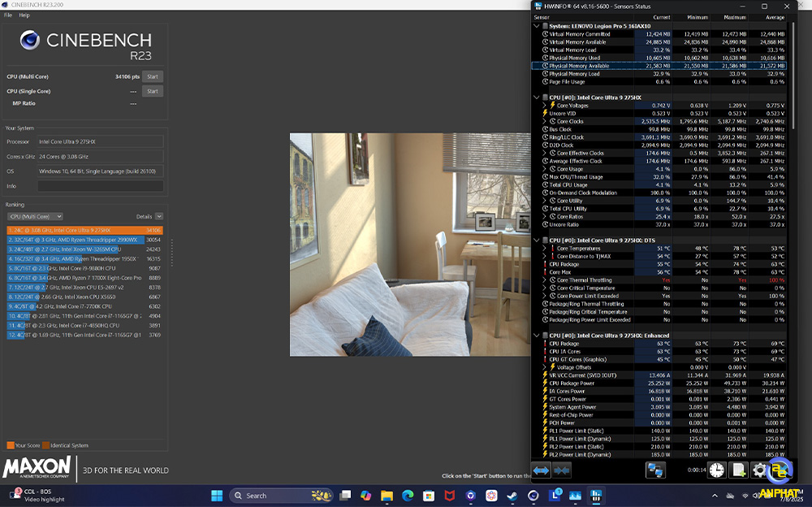Open McAfee from the taskbar
Viewport: 812px width, 507px height.
click(450, 496)
